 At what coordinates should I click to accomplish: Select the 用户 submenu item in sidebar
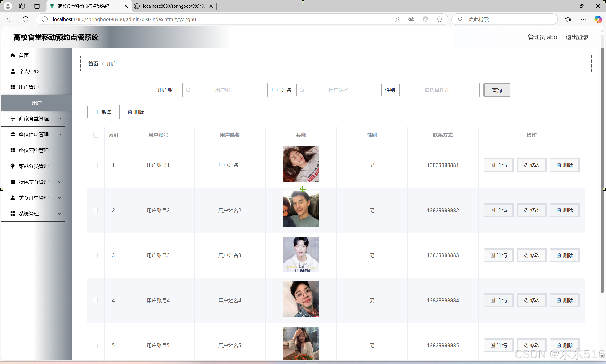click(x=37, y=103)
